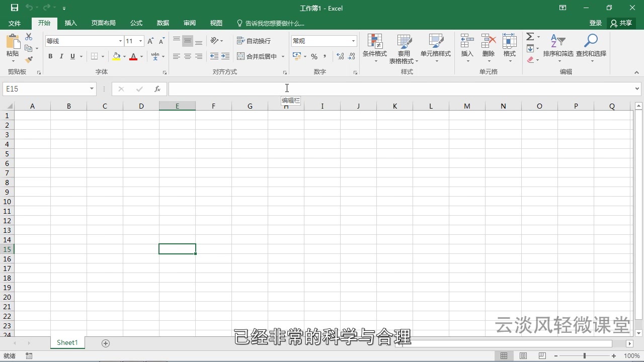Image resolution: width=644 pixels, height=362 pixels.
Task: Apply red font color swatch
Action: (133, 56)
